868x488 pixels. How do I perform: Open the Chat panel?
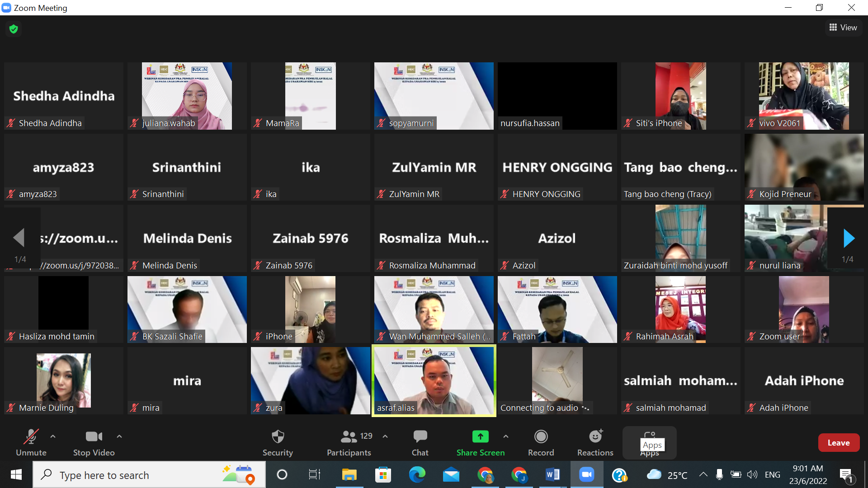click(x=420, y=437)
